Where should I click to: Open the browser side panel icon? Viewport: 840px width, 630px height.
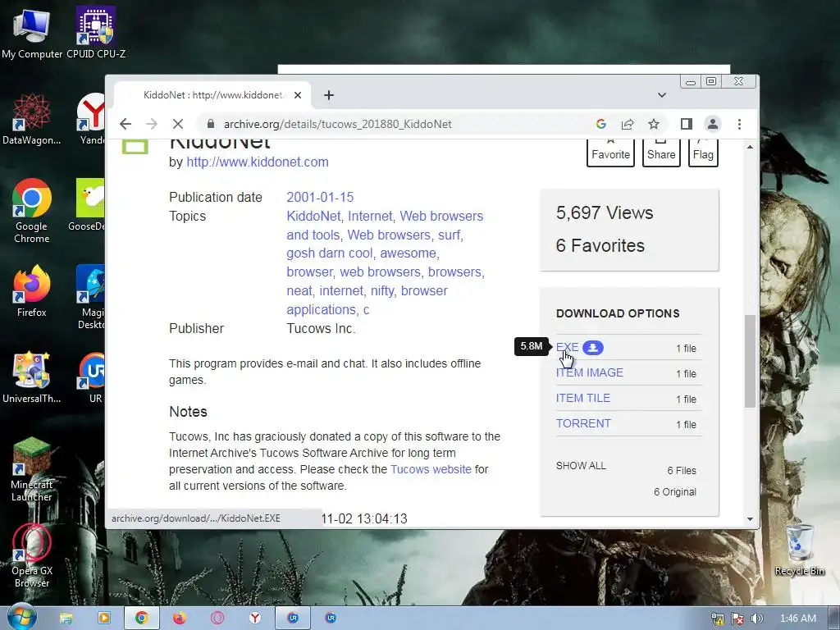(x=687, y=125)
